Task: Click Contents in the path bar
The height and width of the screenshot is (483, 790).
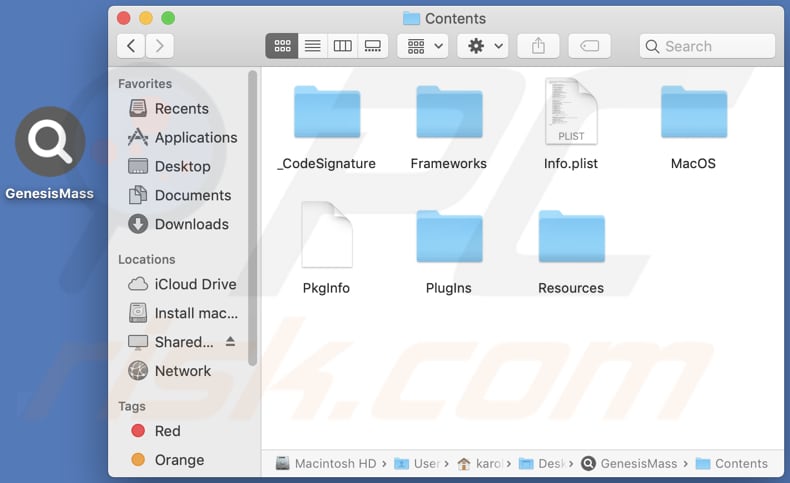Action: (x=732, y=463)
